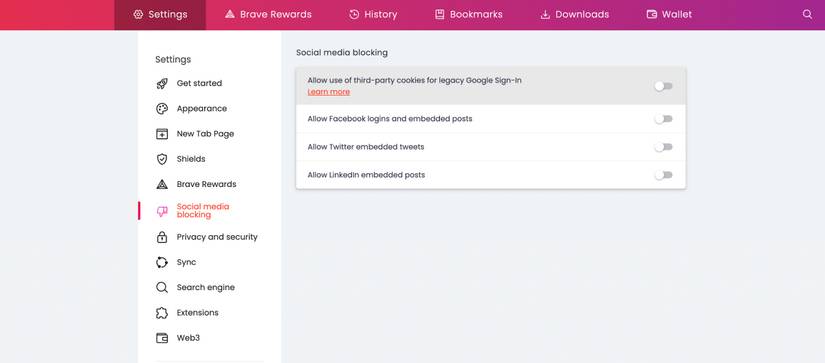Click the Search engine magnifier icon in sidebar
This screenshot has height=363, width=825.
pyautogui.click(x=162, y=288)
